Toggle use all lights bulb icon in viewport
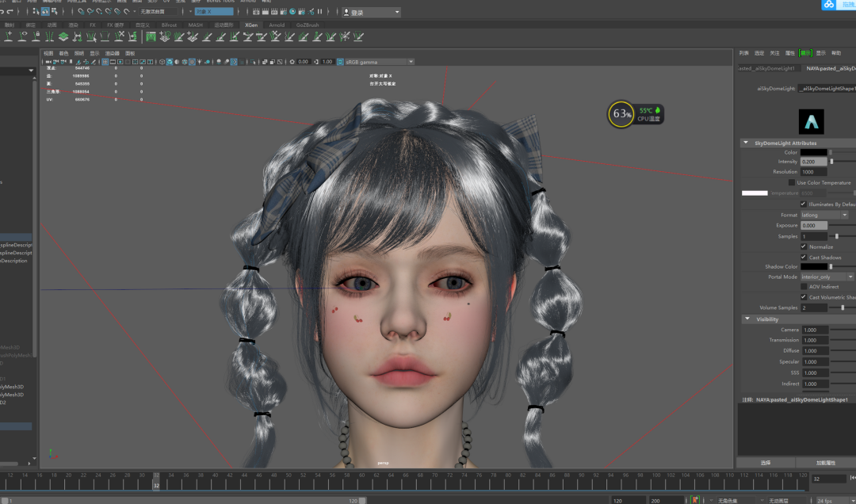Screen dimensions: 856x504 click(x=199, y=62)
